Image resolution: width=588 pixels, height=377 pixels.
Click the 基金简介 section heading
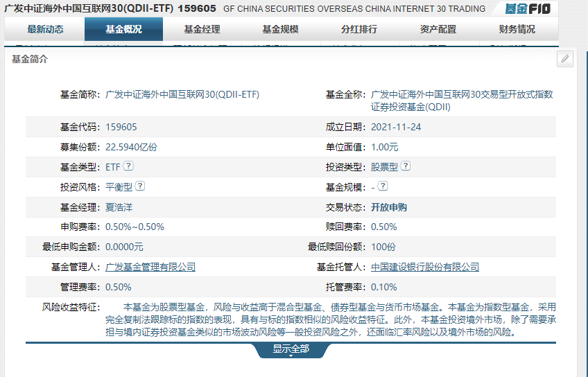[x=30, y=59]
